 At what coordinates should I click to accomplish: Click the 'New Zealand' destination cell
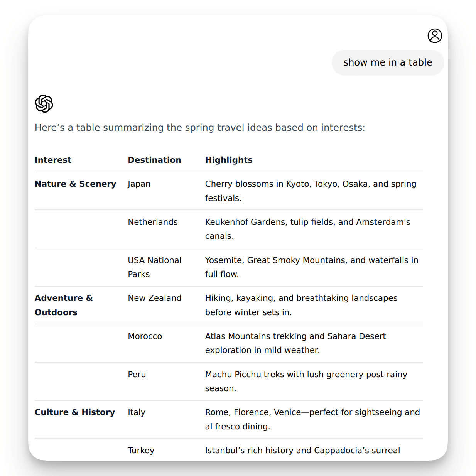[155, 298]
